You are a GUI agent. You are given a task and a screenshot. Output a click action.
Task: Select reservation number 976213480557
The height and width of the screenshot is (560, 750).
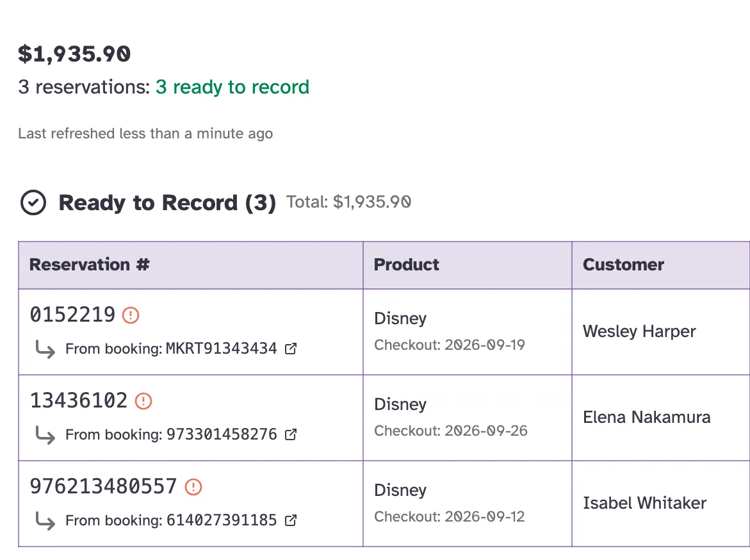click(103, 486)
